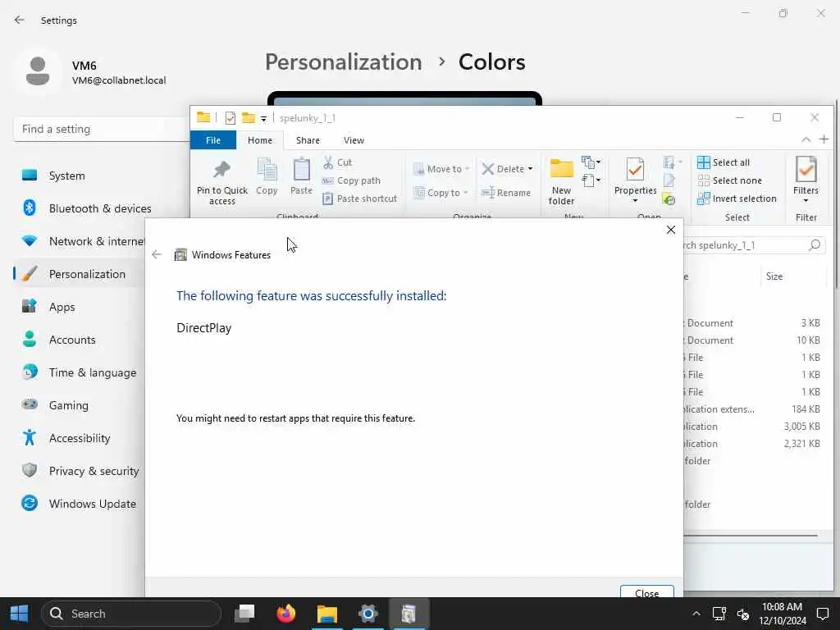Click the muted volume tray icon

click(743, 614)
